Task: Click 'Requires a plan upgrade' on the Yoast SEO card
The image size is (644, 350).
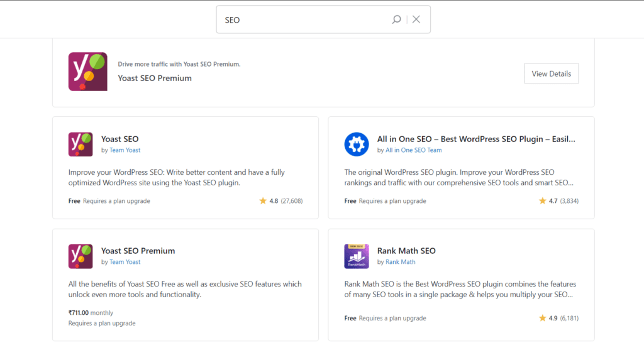Action: (x=116, y=201)
